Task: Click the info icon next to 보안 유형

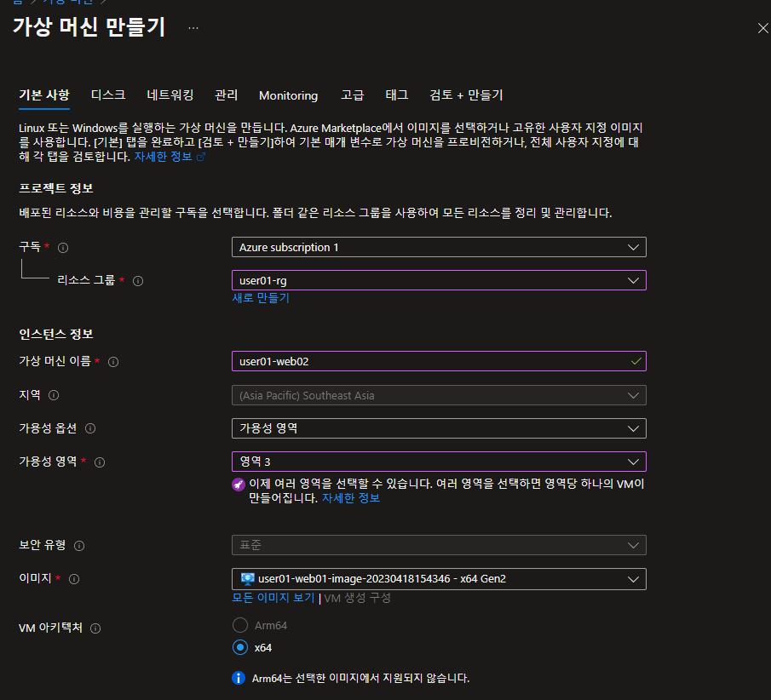Action: [x=79, y=546]
